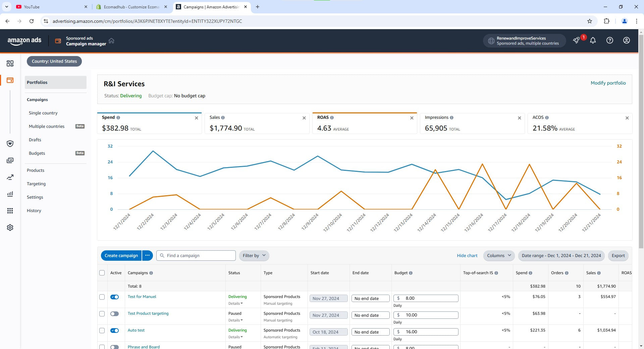Tick the checkbox for Auto test
This screenshot has width=644, height=349.
[x=102, y=331]
